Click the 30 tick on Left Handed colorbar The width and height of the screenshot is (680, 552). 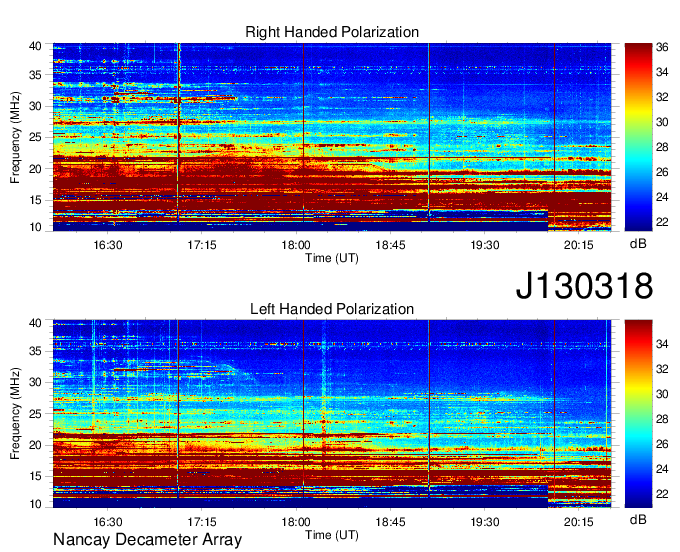pyautogui.click(x=662, y=394)
